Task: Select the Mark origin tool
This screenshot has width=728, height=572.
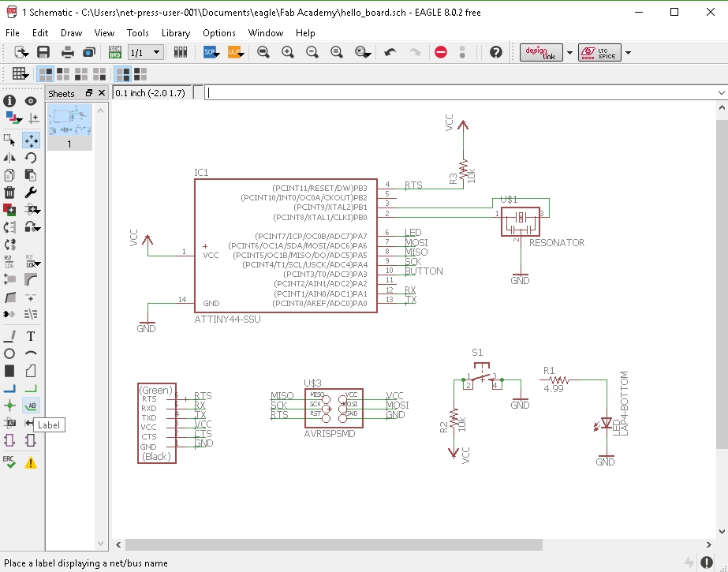Action: pyautogui.click(x=33, y=118)
